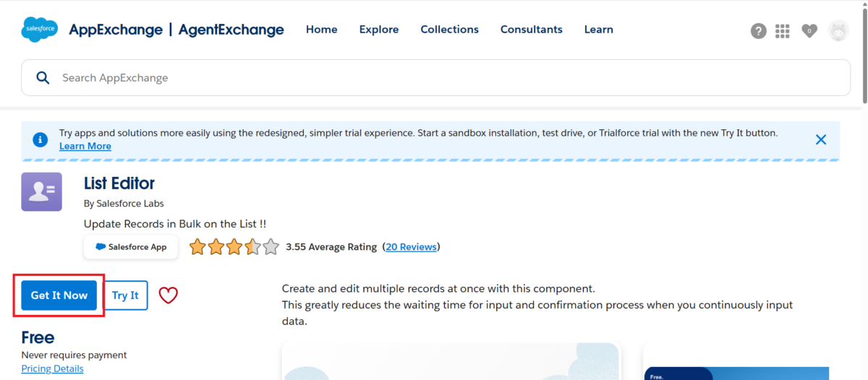Click the Try It button
Screen dimensions: 868x380
coord(125,295)
